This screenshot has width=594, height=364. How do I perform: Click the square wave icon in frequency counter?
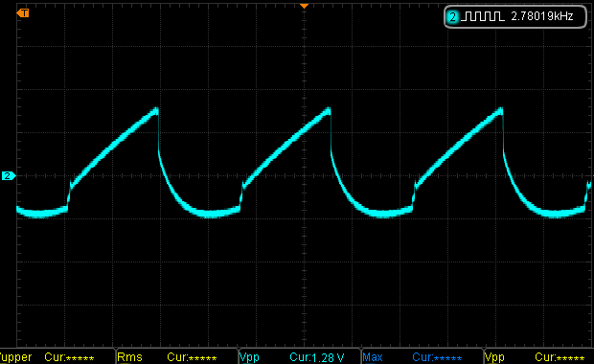pyautogui.click(x=483, y=16)
